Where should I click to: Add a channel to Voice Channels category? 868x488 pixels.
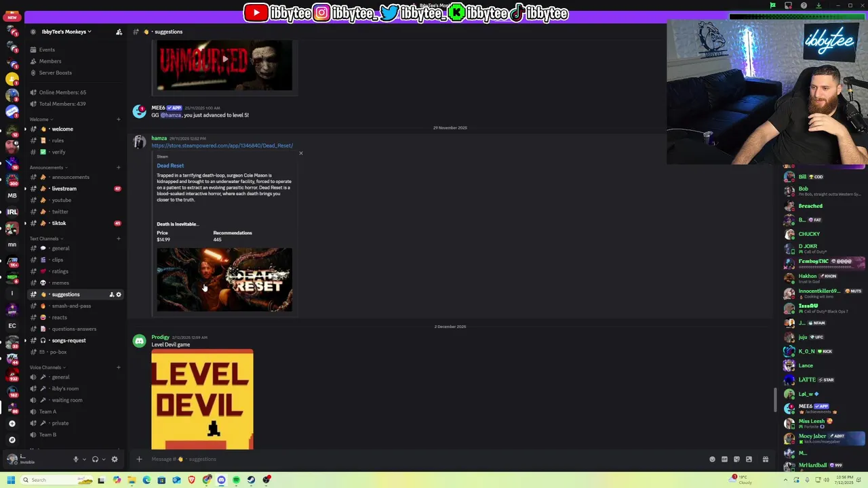[118, 367]
